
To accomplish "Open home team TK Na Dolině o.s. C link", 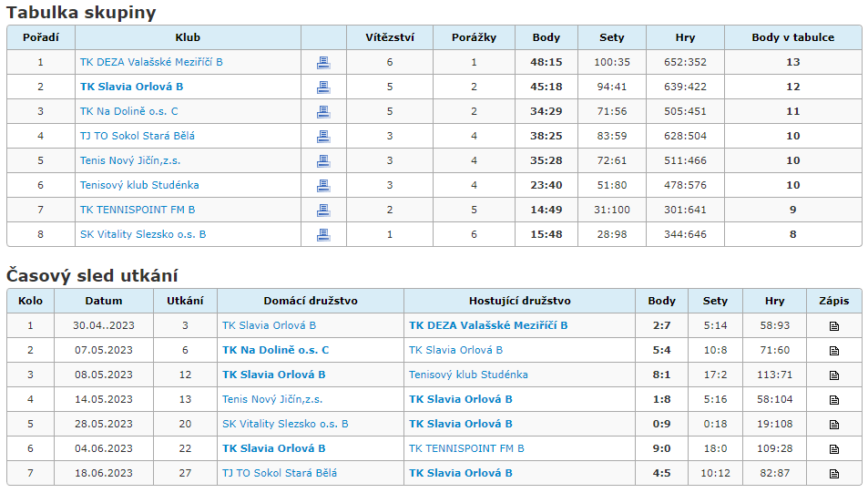I will coord(276,350).
